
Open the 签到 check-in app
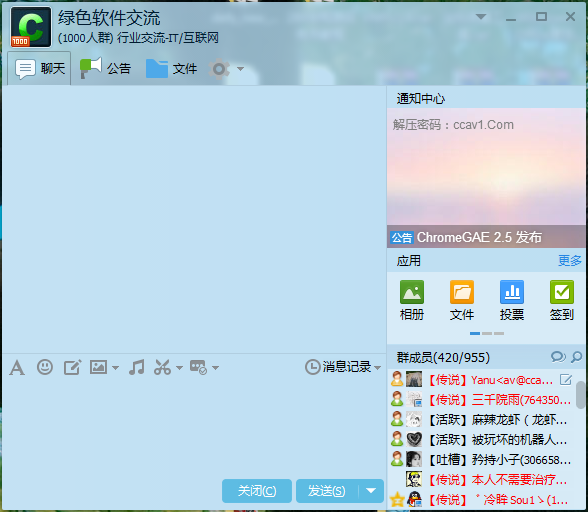[x=561, y=300]
